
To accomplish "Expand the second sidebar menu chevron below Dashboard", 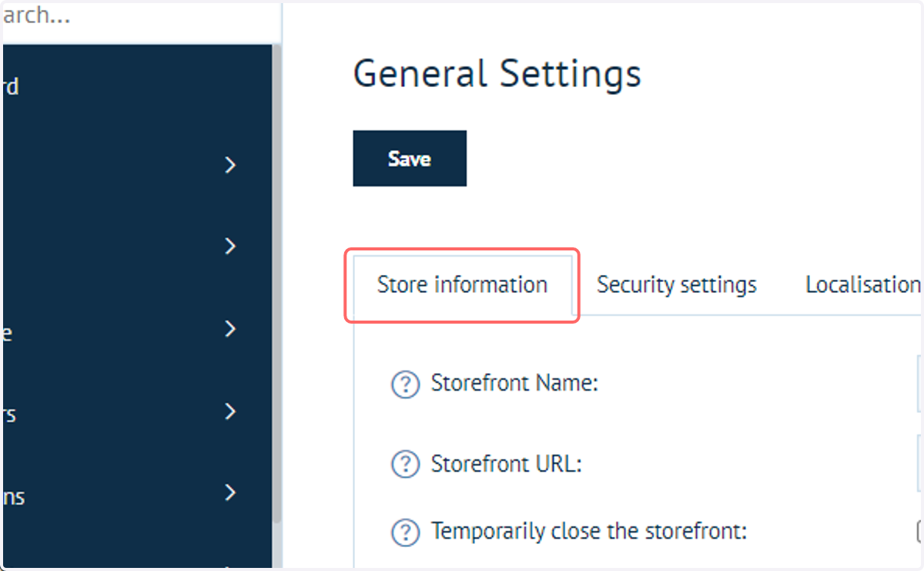I will click(x=229, y=247).
